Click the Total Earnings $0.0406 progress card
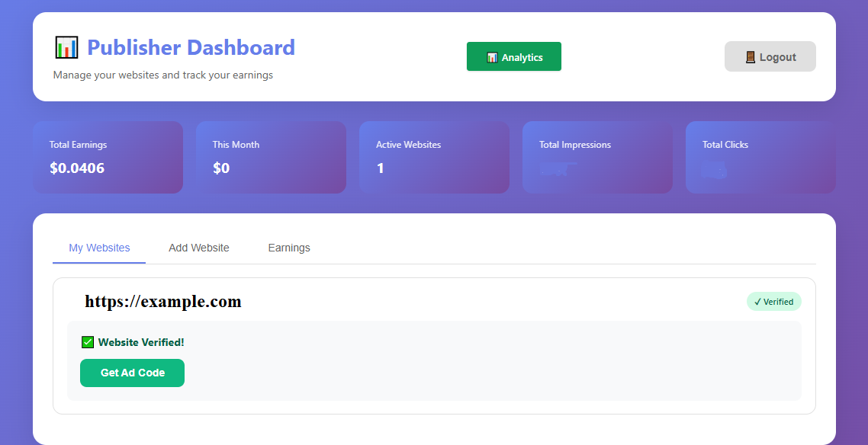 click(x=108, y=157)
